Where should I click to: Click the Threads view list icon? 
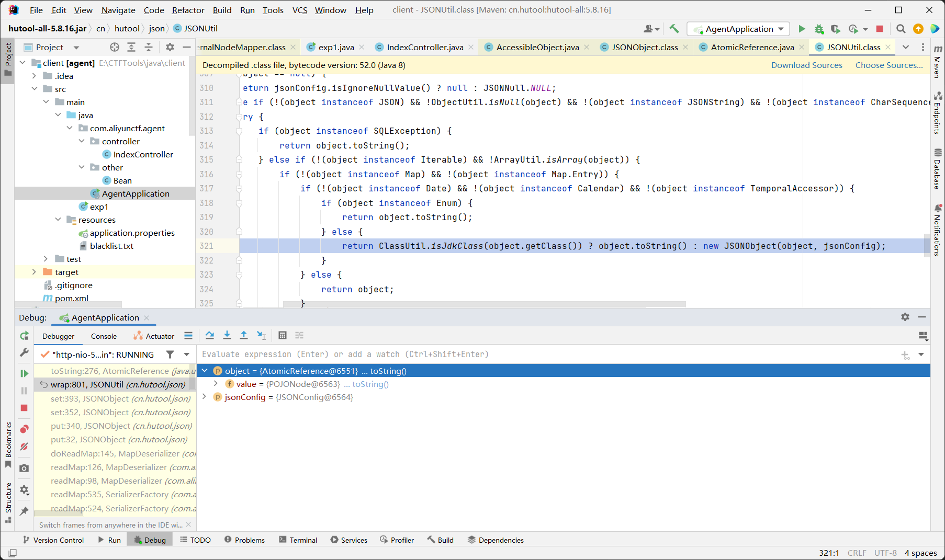pyautogui.click(x=188, y=336)
